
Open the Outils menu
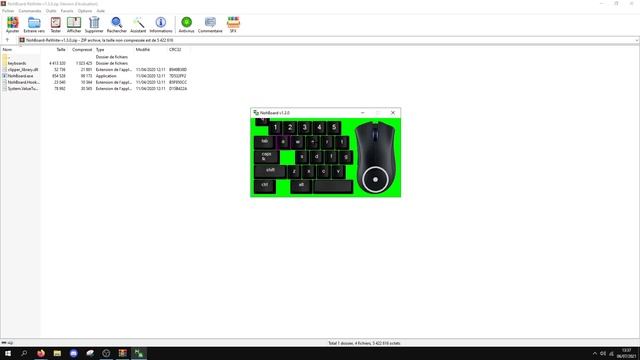pyautogui.click(x=51, y=11)
